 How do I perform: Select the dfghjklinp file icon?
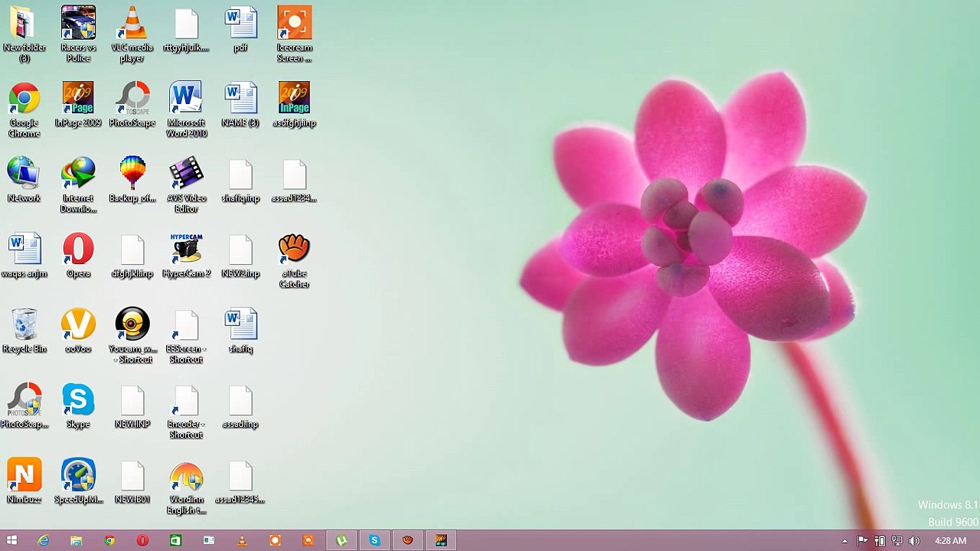click(132, 256)
